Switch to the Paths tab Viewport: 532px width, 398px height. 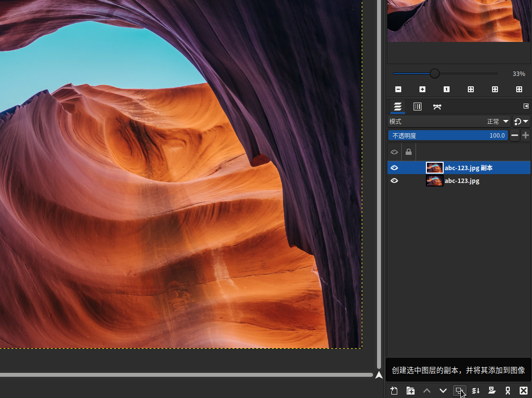click(437, 107)
